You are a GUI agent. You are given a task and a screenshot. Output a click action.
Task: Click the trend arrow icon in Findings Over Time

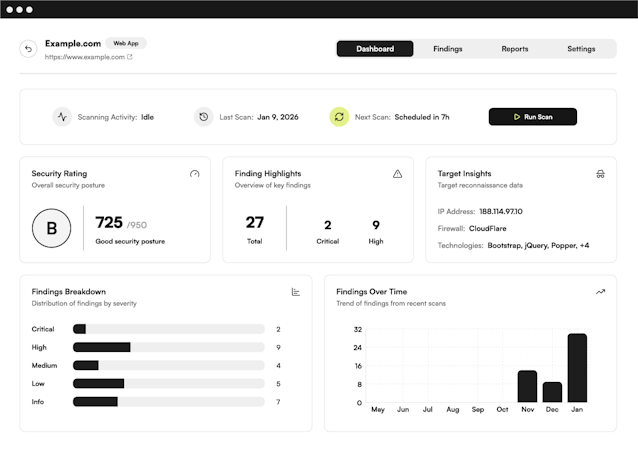point(600,292)
